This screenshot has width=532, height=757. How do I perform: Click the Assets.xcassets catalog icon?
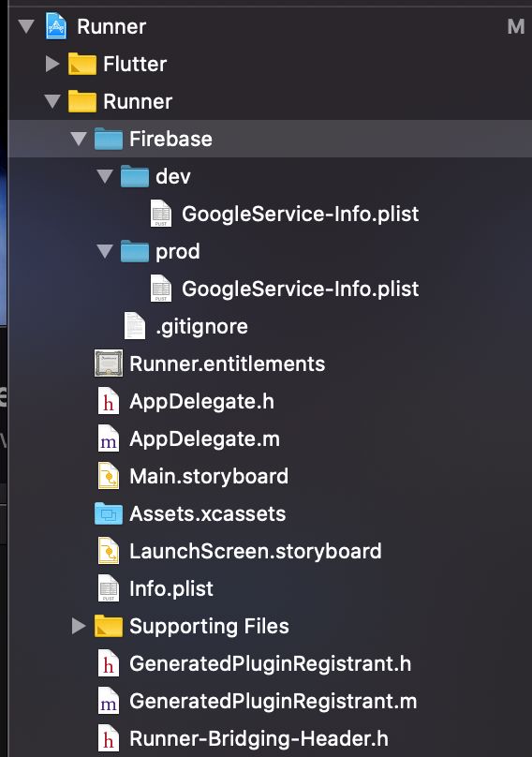(x=108, y=513)
